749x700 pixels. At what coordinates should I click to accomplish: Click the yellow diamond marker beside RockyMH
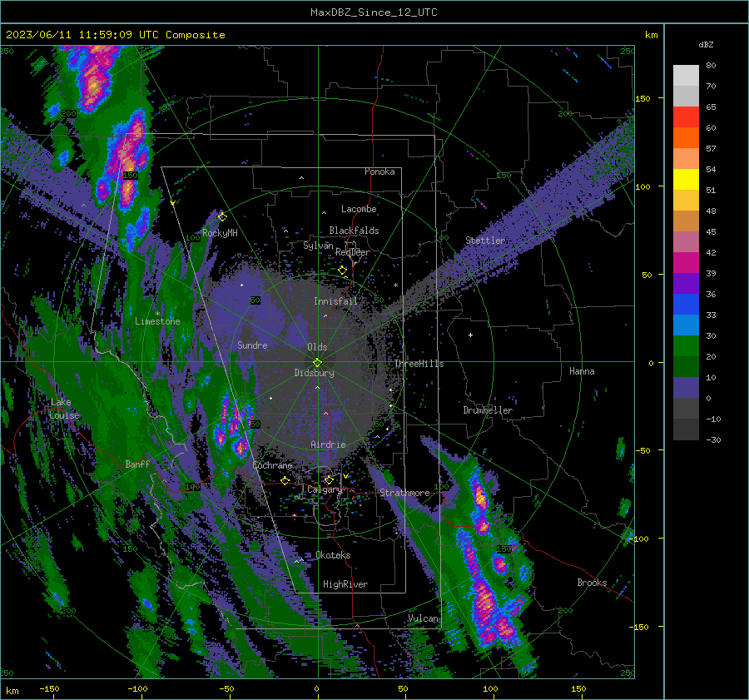(x=222, y=217)
